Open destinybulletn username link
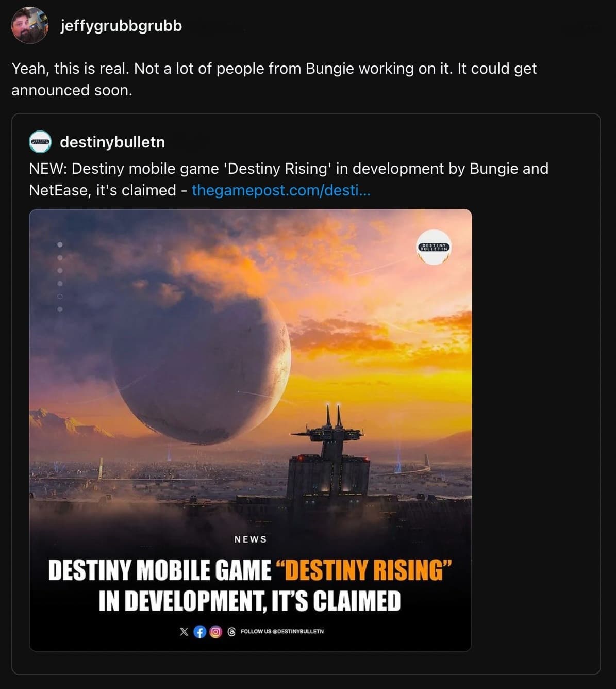 point(112,142)
